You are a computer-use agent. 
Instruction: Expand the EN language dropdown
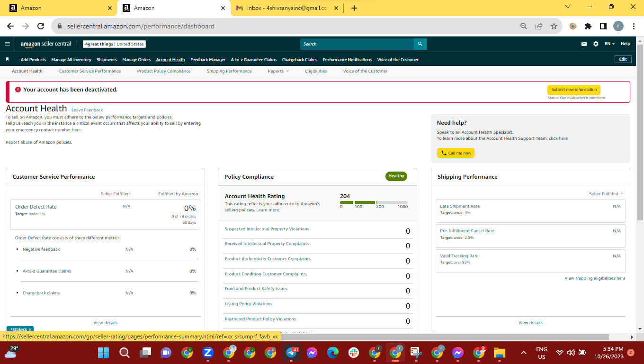609,44
